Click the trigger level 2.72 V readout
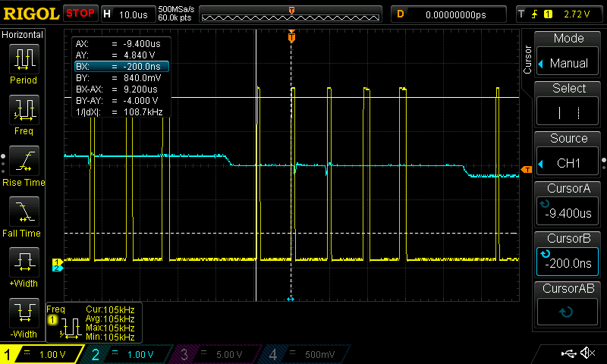 tap(577, 14)
